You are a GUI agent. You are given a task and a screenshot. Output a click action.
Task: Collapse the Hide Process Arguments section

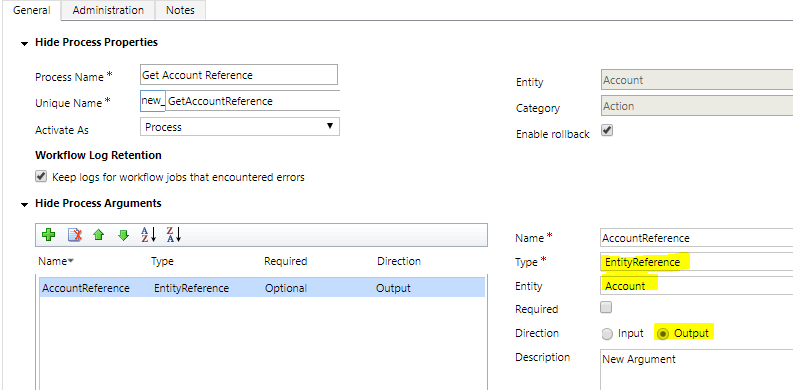pos(24,204)
